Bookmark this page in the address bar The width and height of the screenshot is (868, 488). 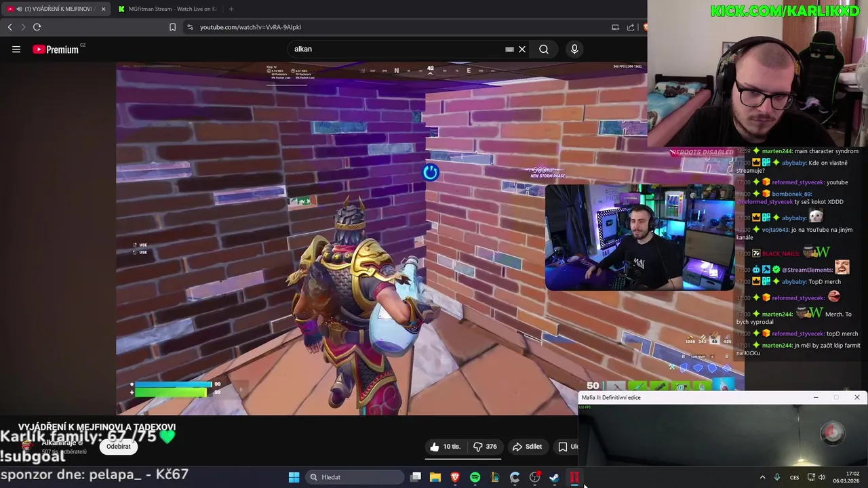click(172, 27)
